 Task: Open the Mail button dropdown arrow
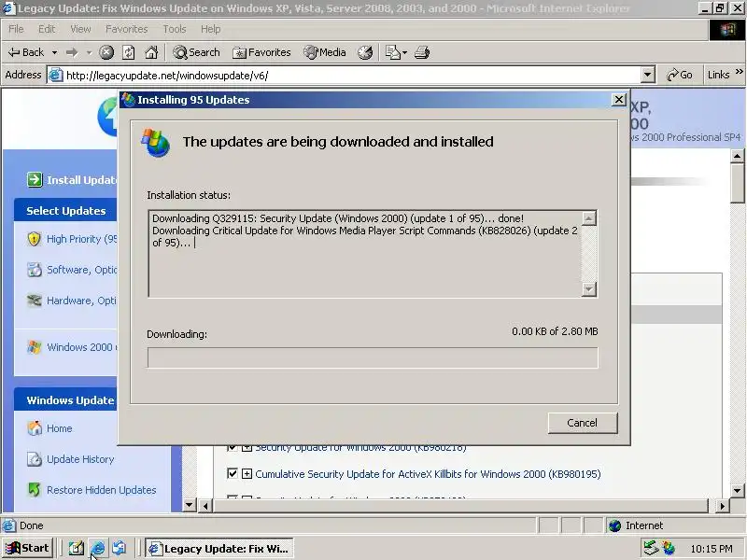pos(405,52)
